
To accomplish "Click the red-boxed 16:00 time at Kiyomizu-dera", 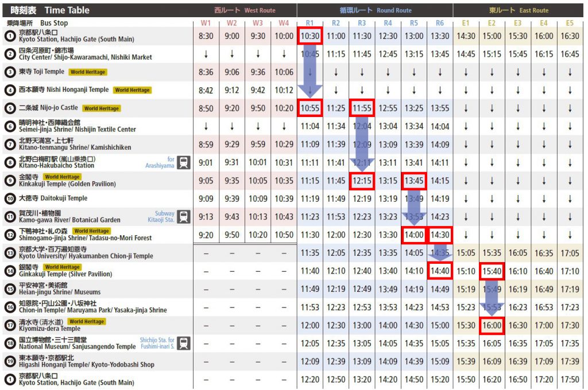I will 492,325.
